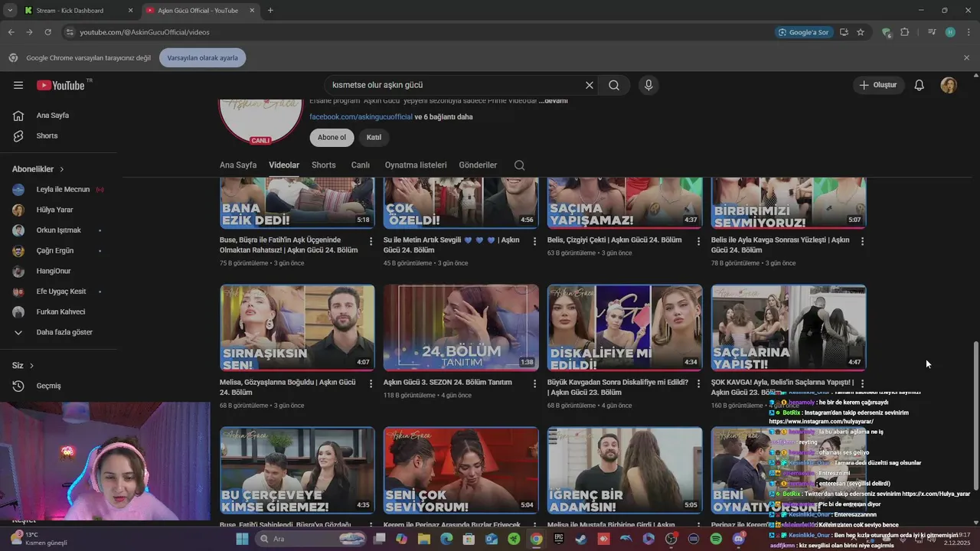This screenshot has height=551, width=980.
Task: Play the SIRNAŞIKSIN SEN! video thumbnail
Action: [x=297, y=328]
